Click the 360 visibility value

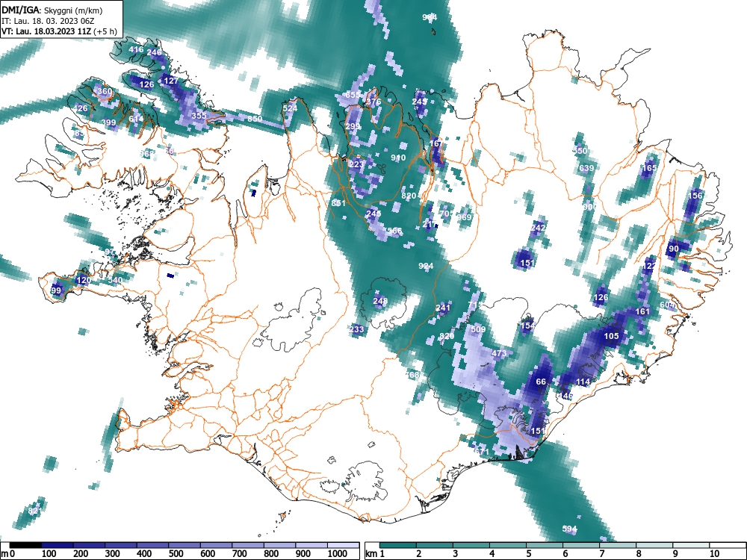(105, 91)
